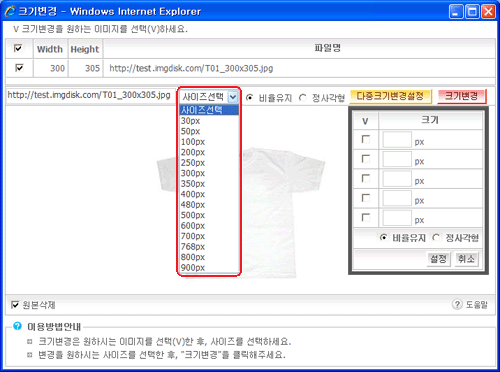This screenshot has height=372, width=500.
Task: Click the second px size input field
Action: [x=397, y=159]
